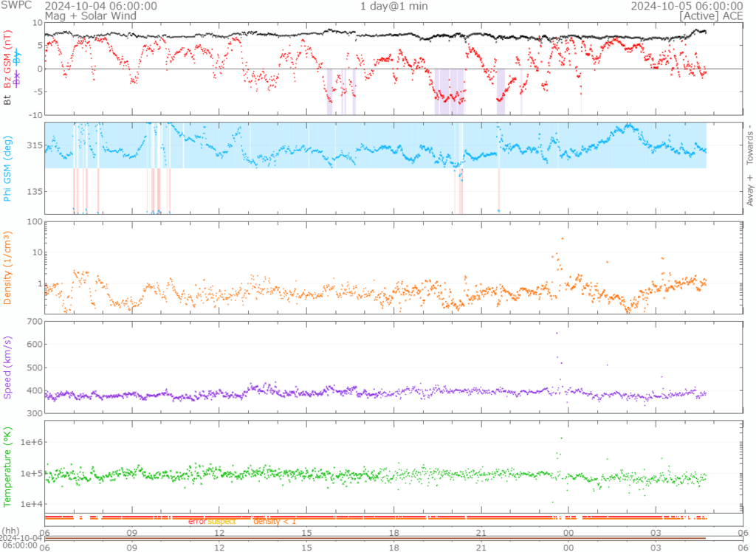
Task: Enable the crossed-out Bx series
Action: (18, 77)
